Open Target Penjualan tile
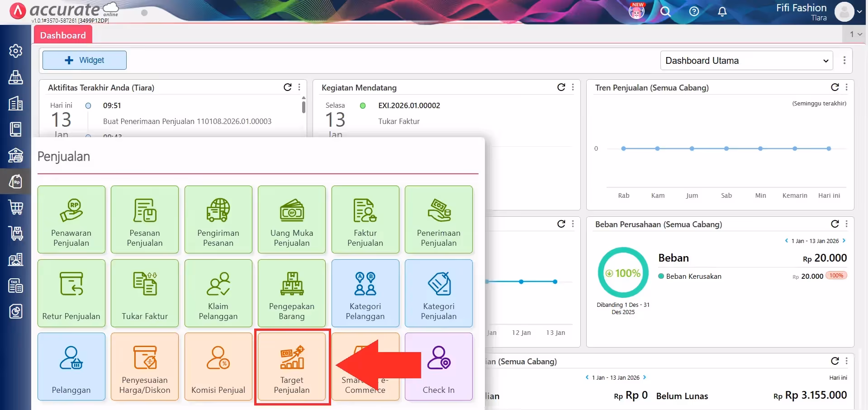This screenshot has height=410, width=868. click(x=292, y=367)
